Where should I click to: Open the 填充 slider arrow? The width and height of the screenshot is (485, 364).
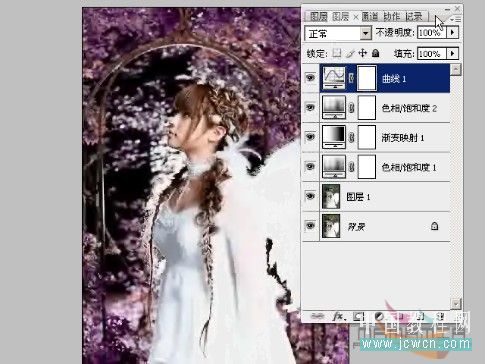pyautogui.click(x=453, y=53)
